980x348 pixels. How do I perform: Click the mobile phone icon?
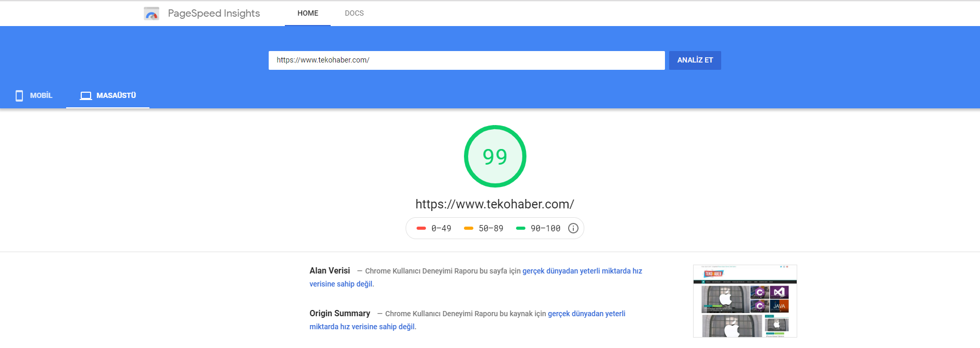point(19,95)
